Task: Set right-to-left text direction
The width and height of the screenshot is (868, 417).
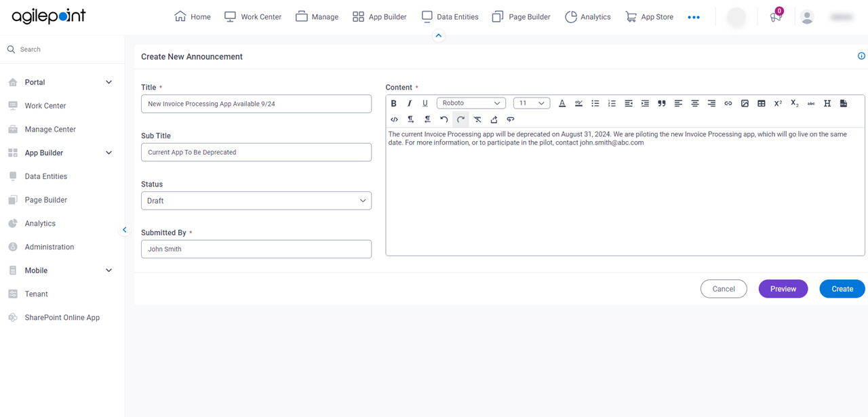Action: coord(427,119)
